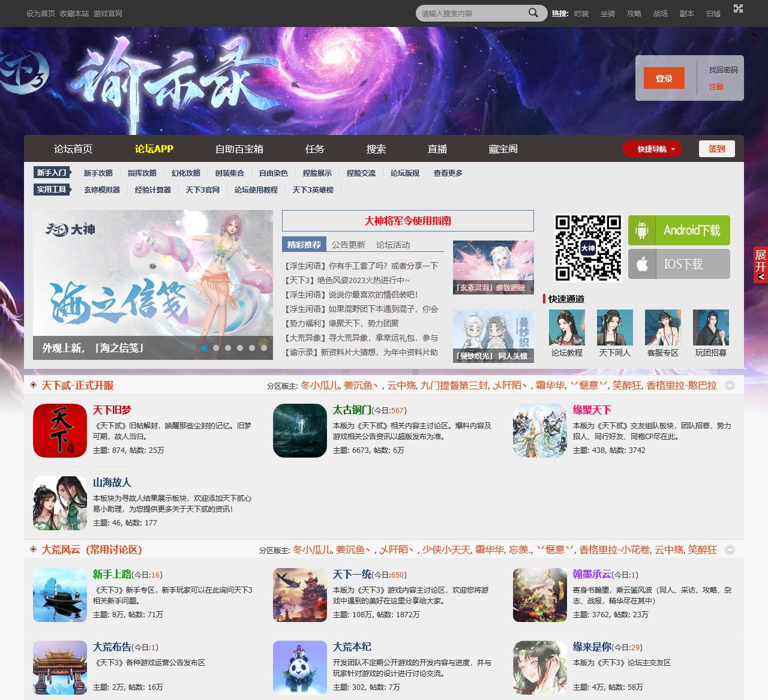The image size is (768, 700).
Task: Click the 论坛教程 quick access avatar
Action: pos(567,328)
